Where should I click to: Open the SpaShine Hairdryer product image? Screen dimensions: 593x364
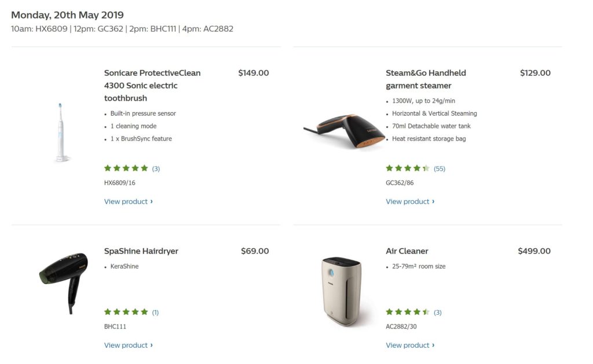63,282
